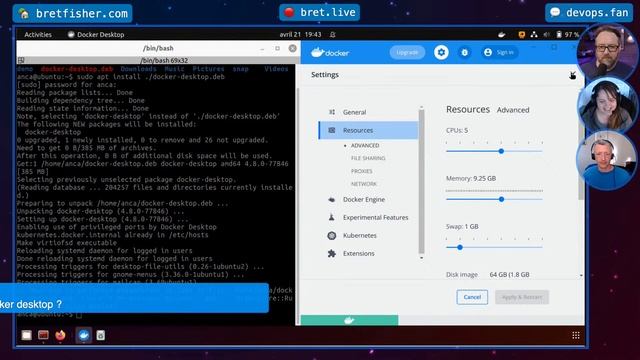Click the "Memory: 9.25 GB" label
640x360 pixels.
tap(471, 178)
